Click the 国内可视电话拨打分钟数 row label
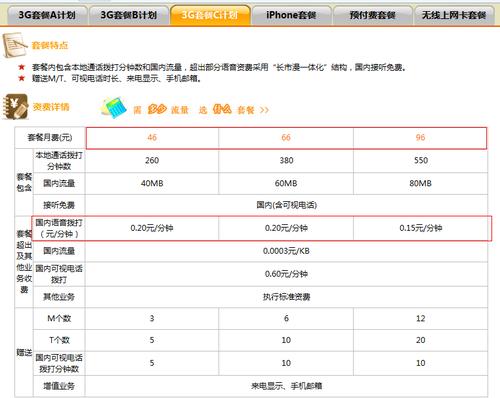 tap(59, 363)
